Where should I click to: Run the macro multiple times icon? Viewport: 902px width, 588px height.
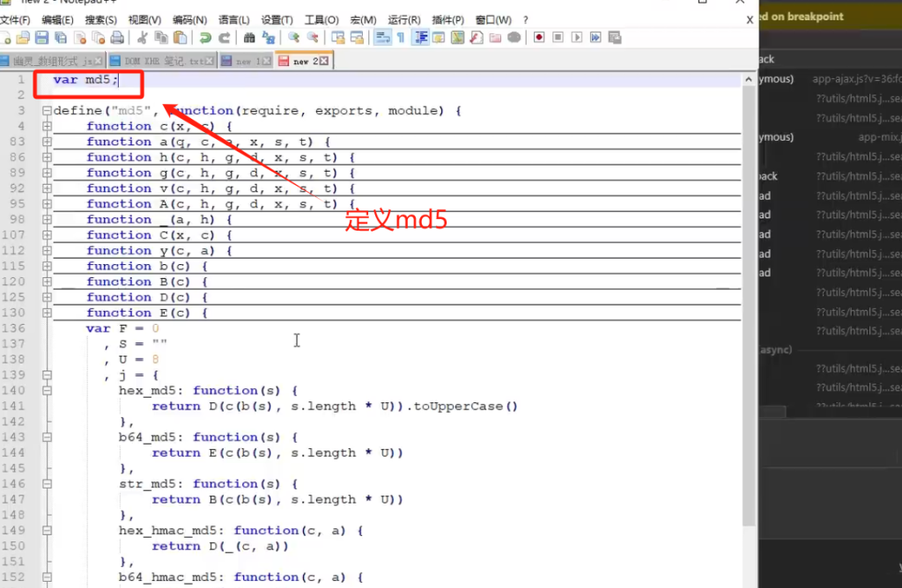[595, 38]
